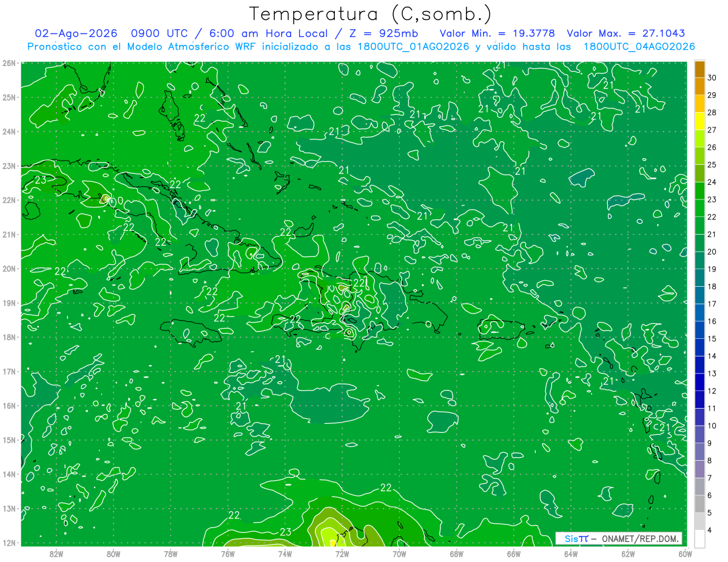Click valid-until time "1800UTC_04AGO2026"
This screenshot has width=728, height=562.
pos(639,47)
